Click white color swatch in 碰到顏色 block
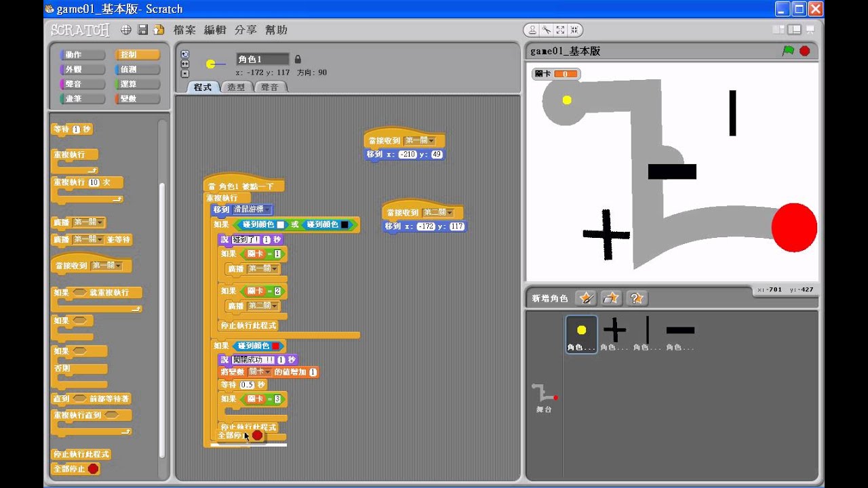 click(x=280, y=224)
